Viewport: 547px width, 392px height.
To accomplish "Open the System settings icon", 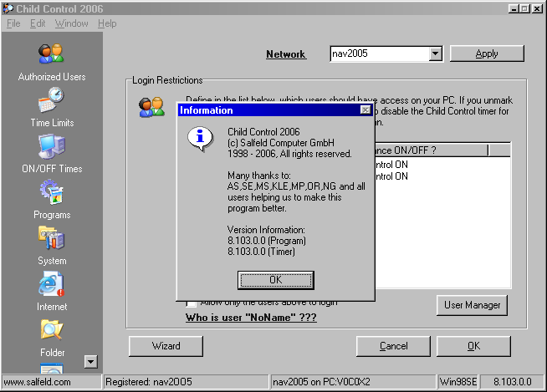I will tap(51, 238).
